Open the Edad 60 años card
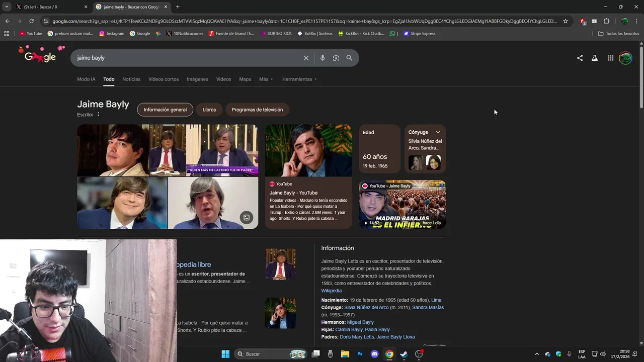The height and width of the screenshot is (362, 644). pyautogui.click(x=379, y=149)
